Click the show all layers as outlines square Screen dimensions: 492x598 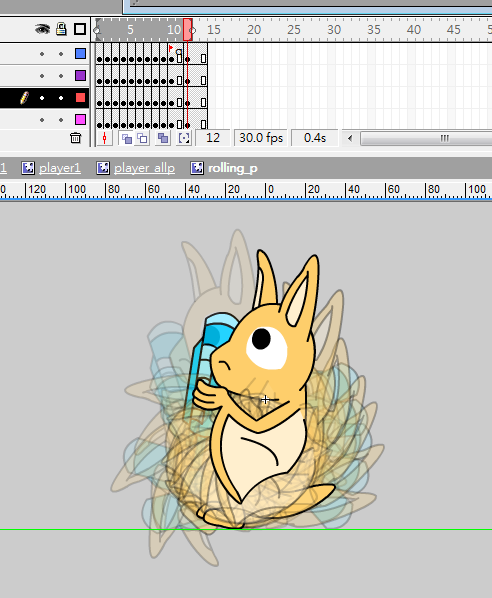(80, 29)
